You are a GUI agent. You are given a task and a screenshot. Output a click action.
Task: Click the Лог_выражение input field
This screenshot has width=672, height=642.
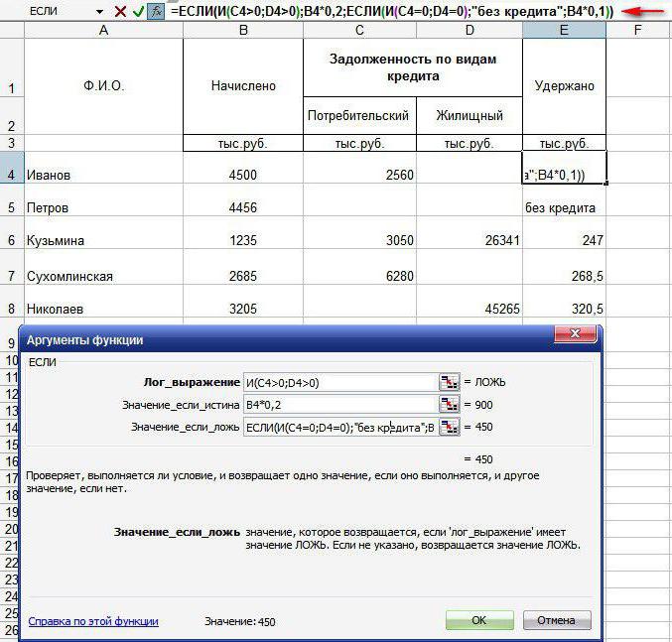click(340, 382)
